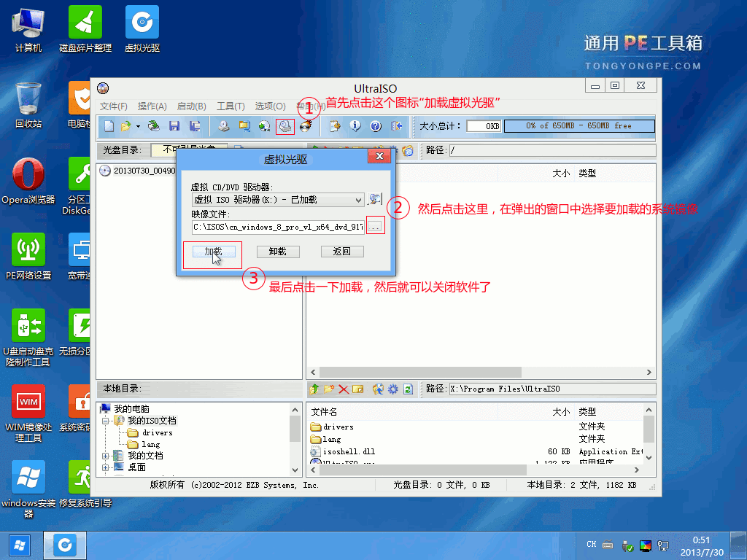
Task: Click the Mount to virtual drive icon
Action: click(x=285, y=126)
